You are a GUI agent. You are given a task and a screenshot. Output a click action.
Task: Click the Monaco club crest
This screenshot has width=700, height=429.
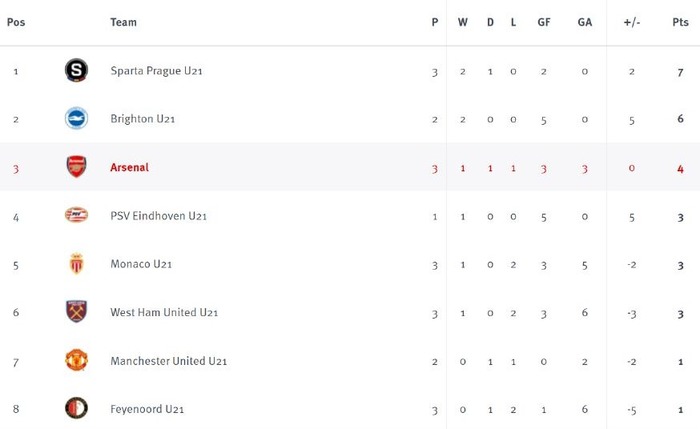point(76,263)
